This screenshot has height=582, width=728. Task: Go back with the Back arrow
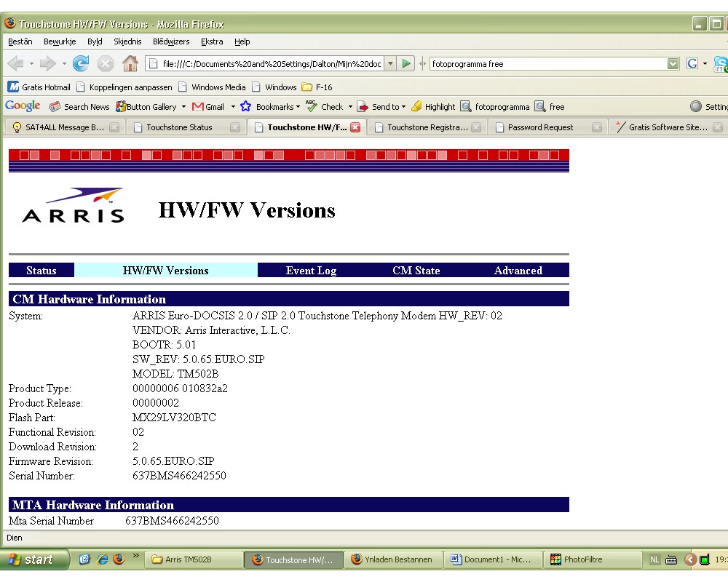pos(16,63)
